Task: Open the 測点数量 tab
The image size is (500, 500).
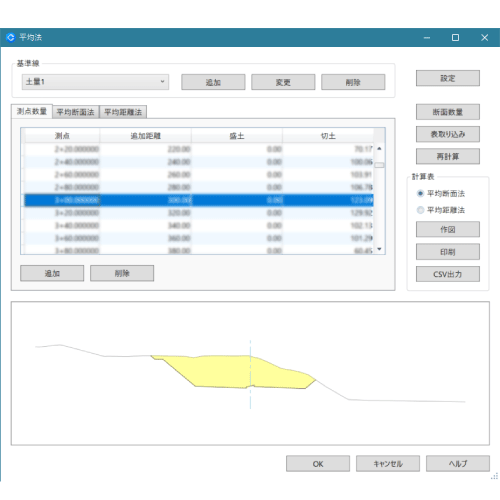Action: (x=32, y=111)
